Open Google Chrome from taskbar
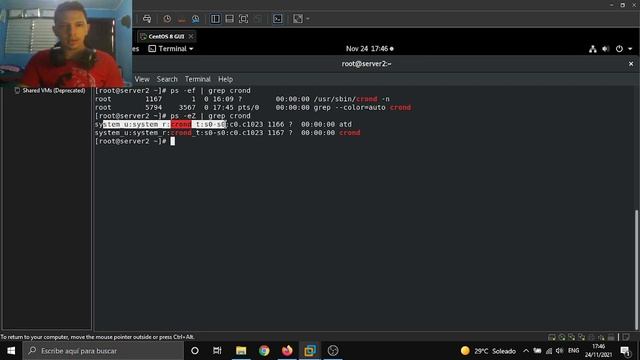This screenshot has width=640, height=360. point(264,351)
